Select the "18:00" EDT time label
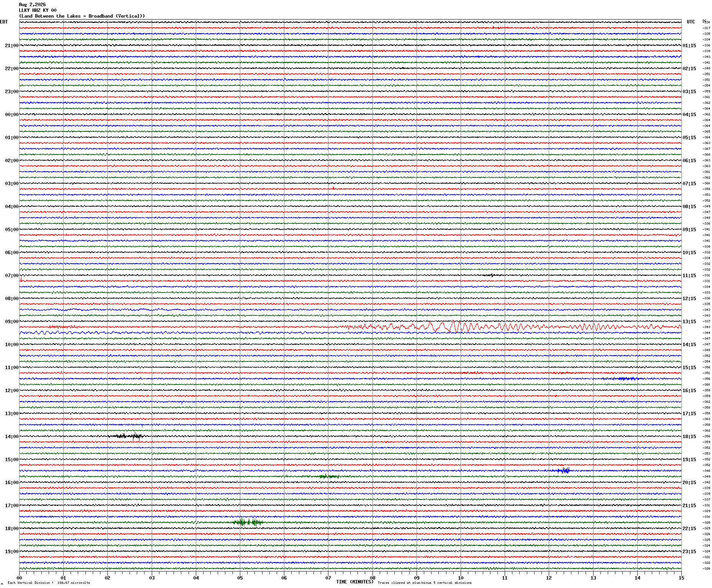Image resolution: width=712 pixels, height=588 pixels. [11, 529]
